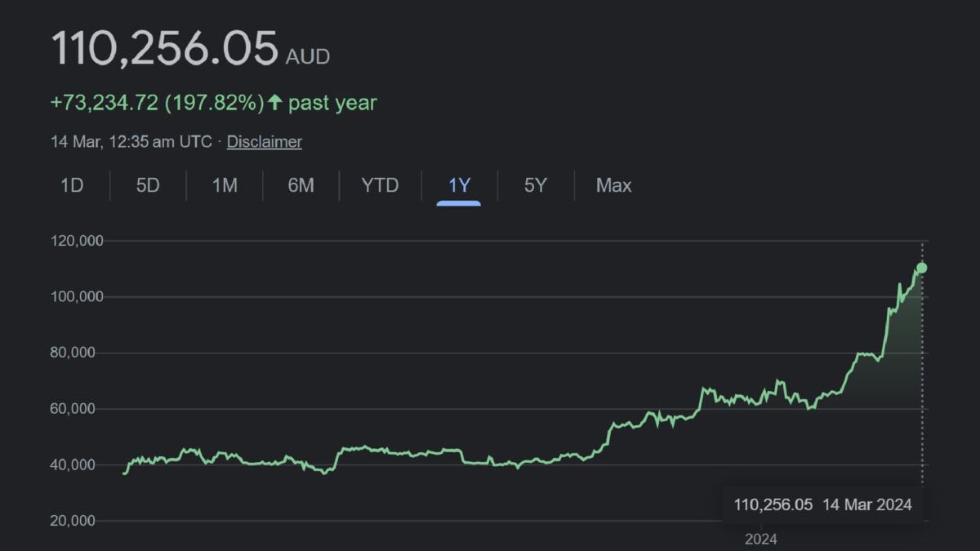Click the green up arrow icon
This screenshot has width=980, height=551.
[275, 103]
